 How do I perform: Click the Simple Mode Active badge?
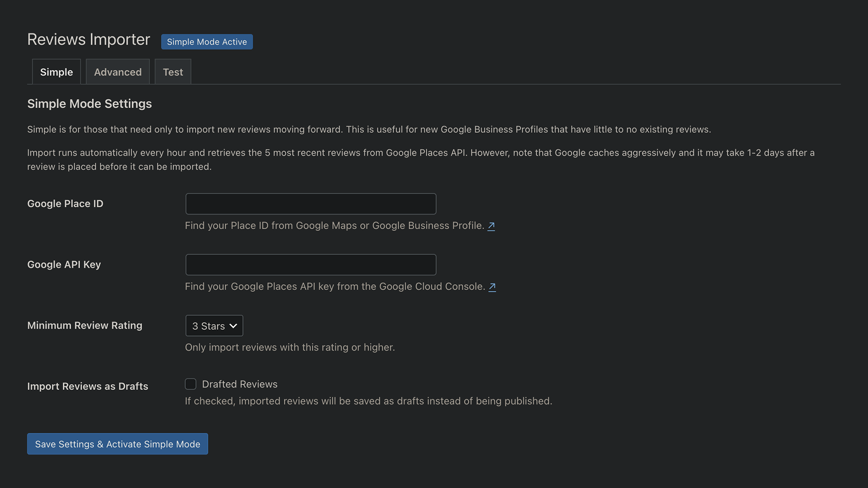[x=207, y=42]
